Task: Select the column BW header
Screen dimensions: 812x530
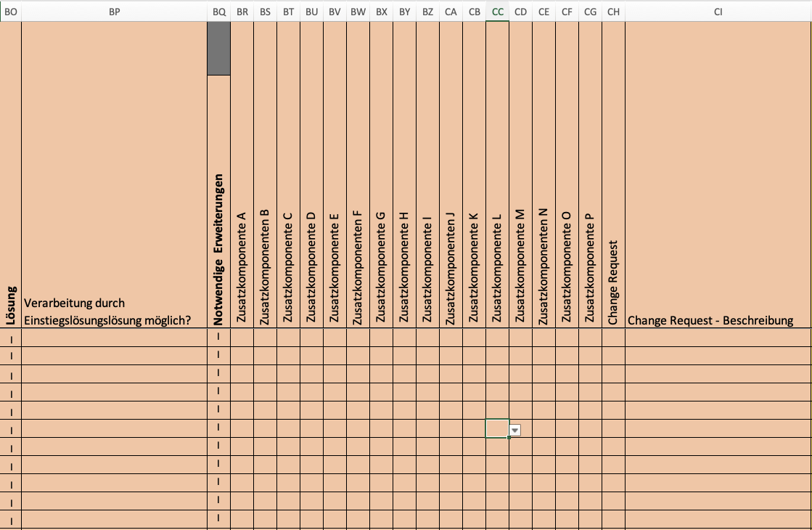Action: (x=358, y=12)
